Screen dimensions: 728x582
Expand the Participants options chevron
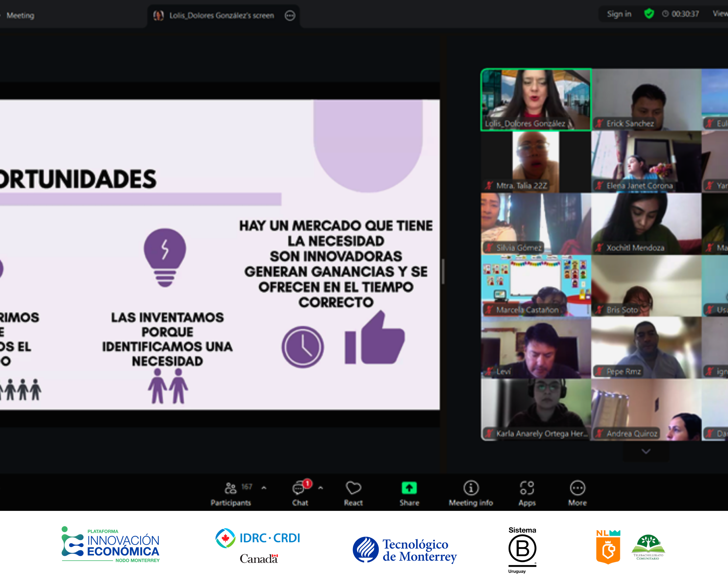[263, 487]
